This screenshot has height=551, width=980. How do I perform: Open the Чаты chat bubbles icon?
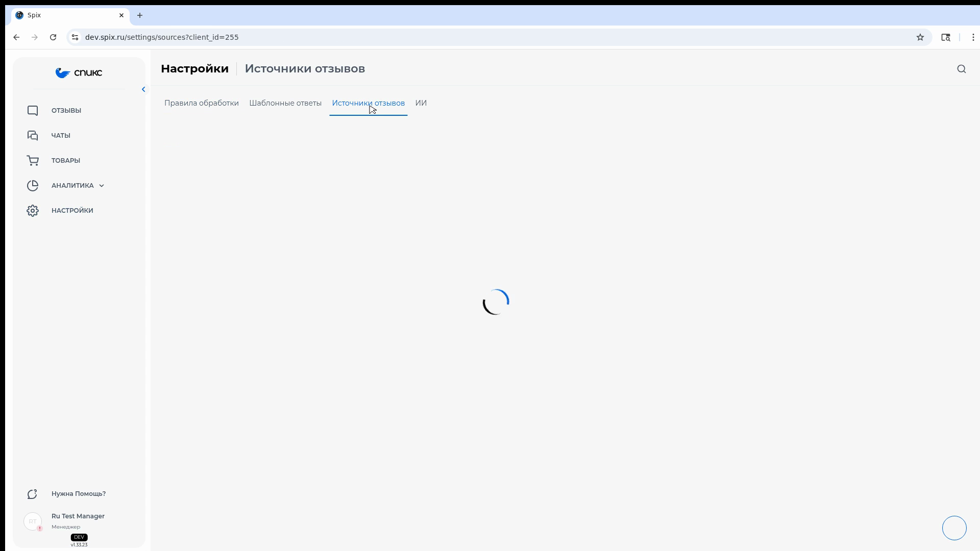tap(33, 136)
